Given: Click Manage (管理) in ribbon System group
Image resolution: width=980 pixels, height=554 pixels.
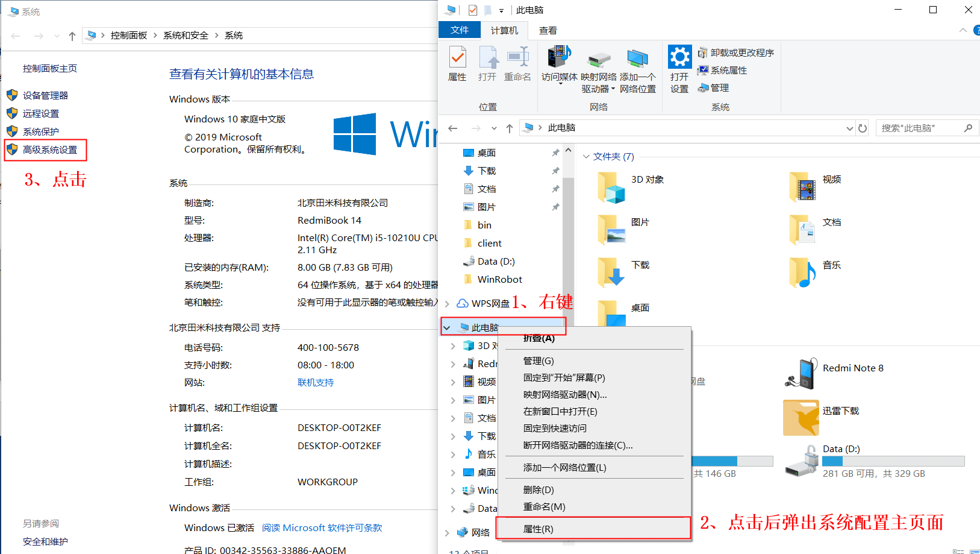Looking at the screenshot, I should pyautogui.click(x=714, y=88).
